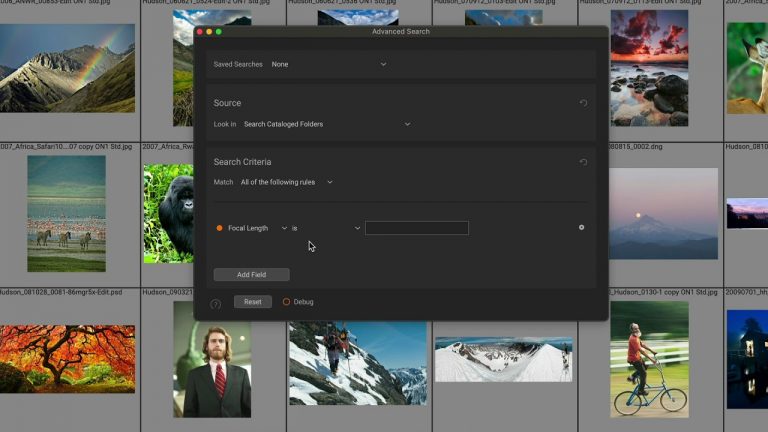This screenshot has height=432, width=768.
Task: Select the zebras and flamingos thumbnail
Action: point(67,214)
